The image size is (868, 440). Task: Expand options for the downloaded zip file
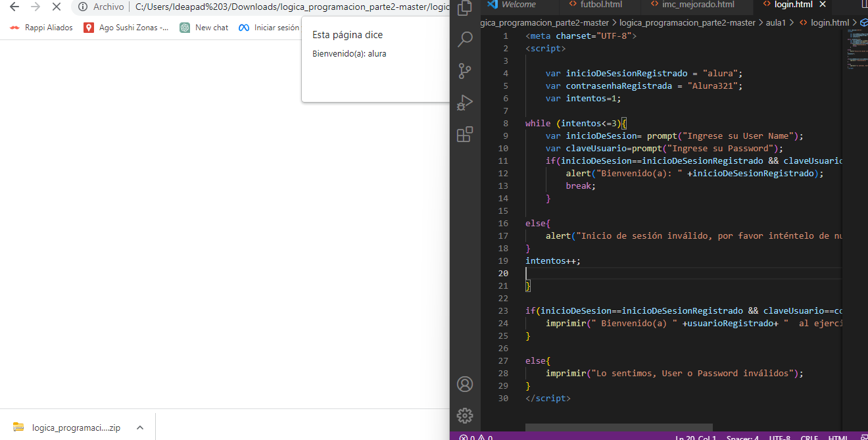(x=140, y=428)
